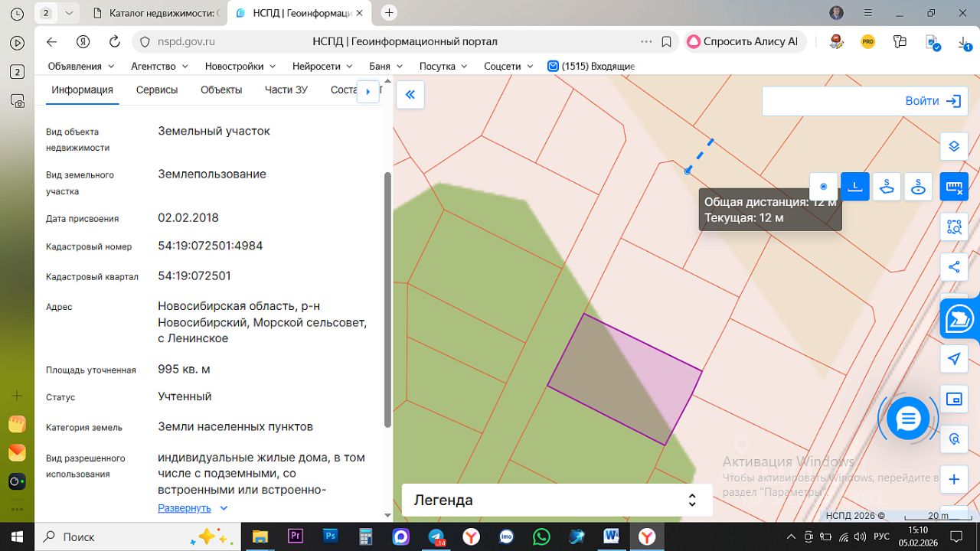
Task: Select the line distance measurement mode
Action: (855, 187)
